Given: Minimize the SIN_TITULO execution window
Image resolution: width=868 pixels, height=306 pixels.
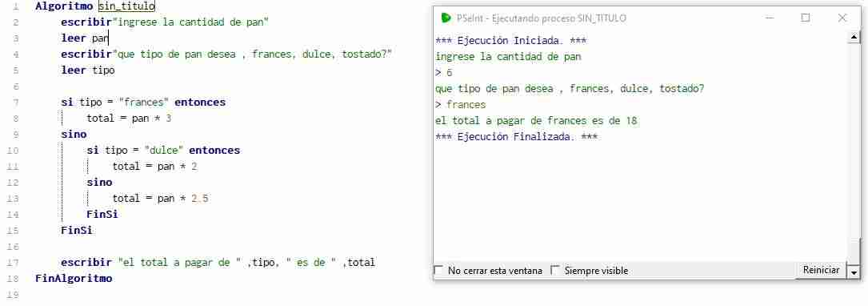Looking at the screenshot, I should (x=770, y=18).
